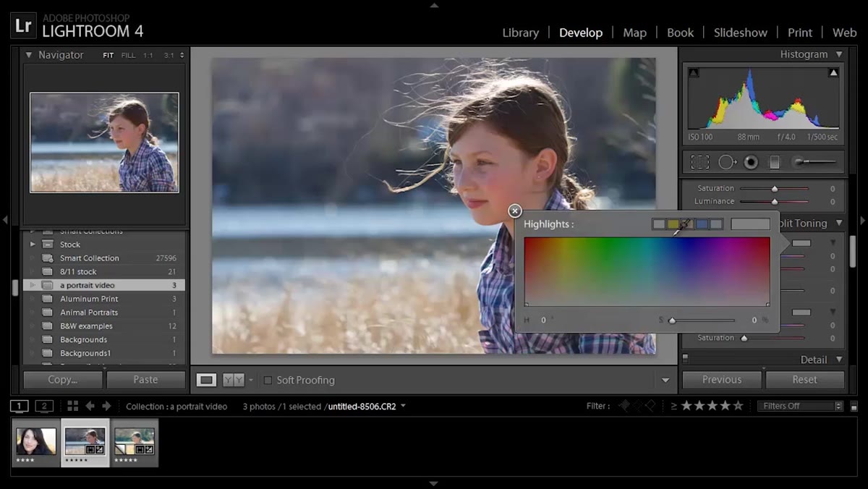
Task: Close the Highlights color picker popup
Action: click(514, 211)
